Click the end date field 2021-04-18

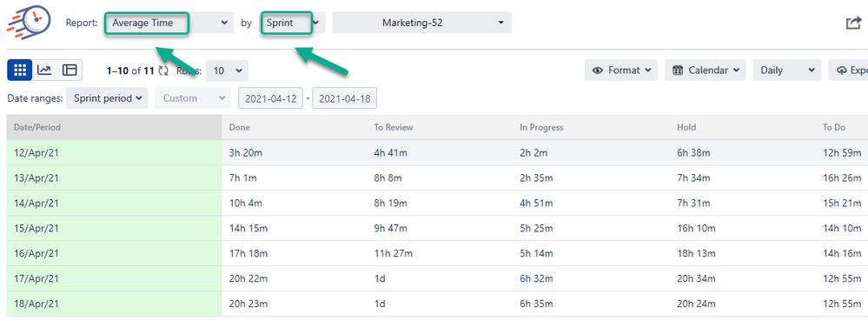pyautogui.click(x=344, y=98)
